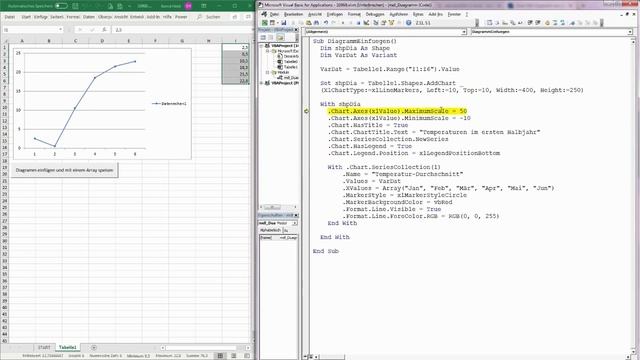This screenshot has width=640, height=360.
Task: Click the Undo icon in the VBA toolbar
Action: 326,23
